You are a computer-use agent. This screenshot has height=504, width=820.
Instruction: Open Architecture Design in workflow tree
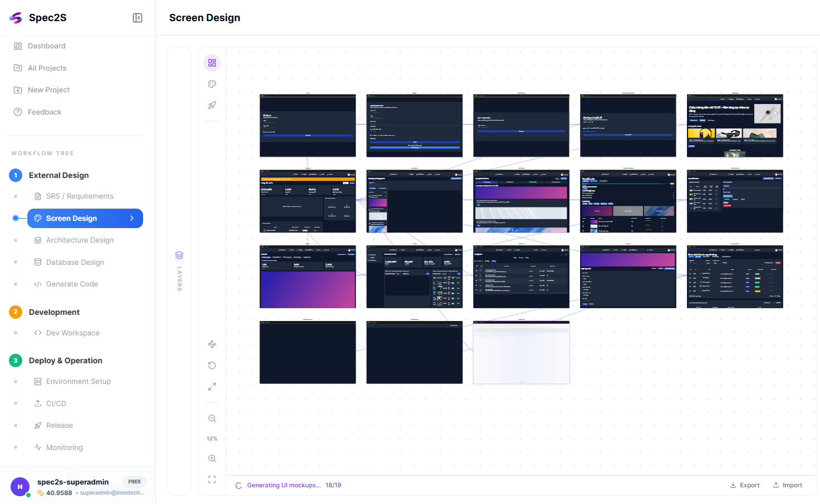(x=80, y=240)
